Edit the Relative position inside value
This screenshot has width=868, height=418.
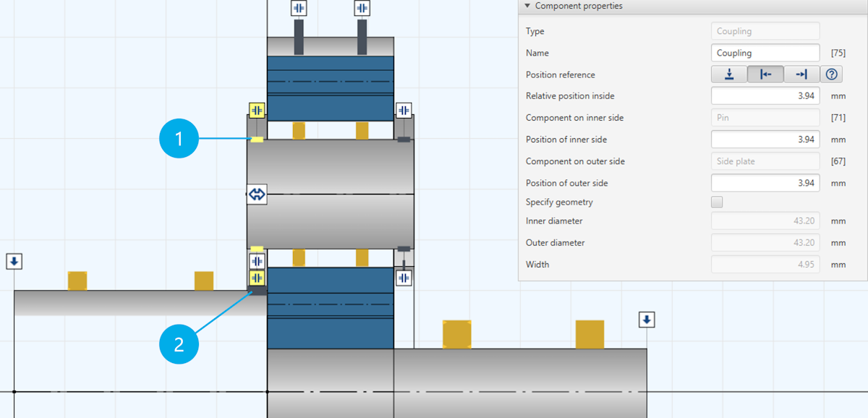pos(765,95)
